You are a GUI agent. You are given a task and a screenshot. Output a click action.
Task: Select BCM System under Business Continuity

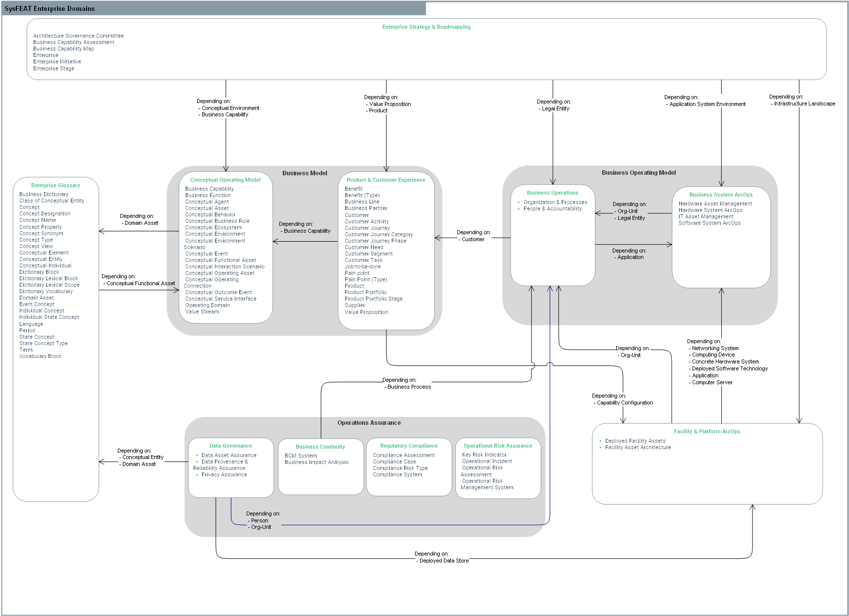301,456
